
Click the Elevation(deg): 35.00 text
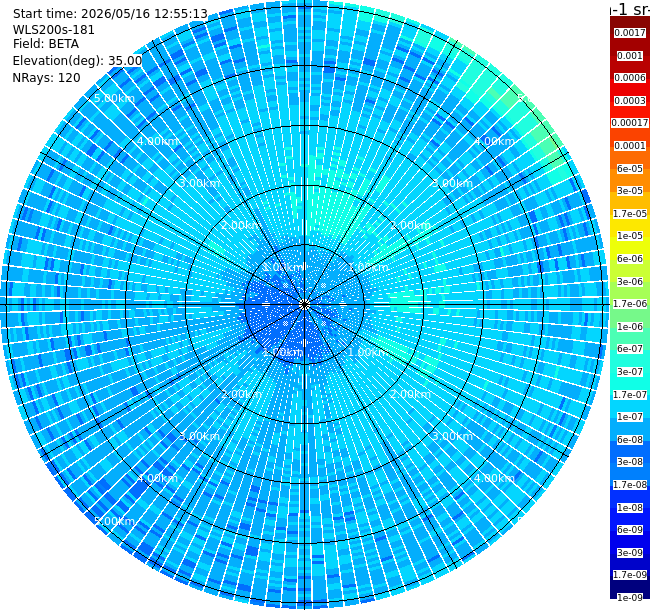point(78,61)
